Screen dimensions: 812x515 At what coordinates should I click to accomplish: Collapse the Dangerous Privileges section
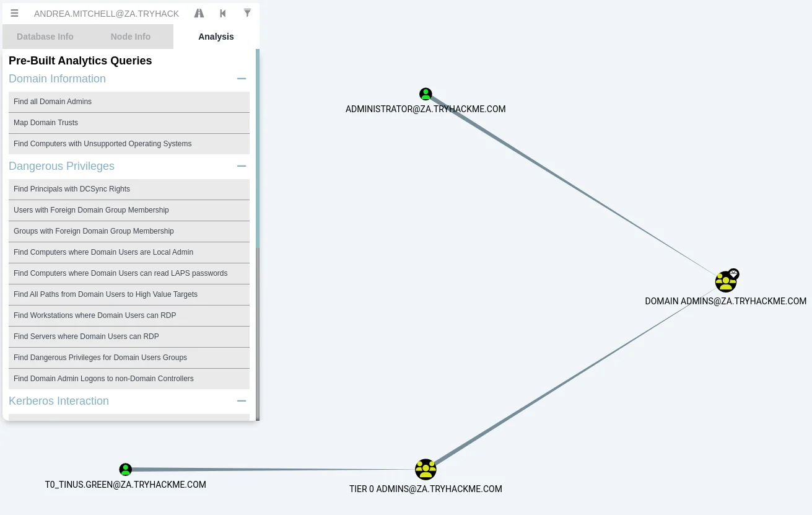242,166
